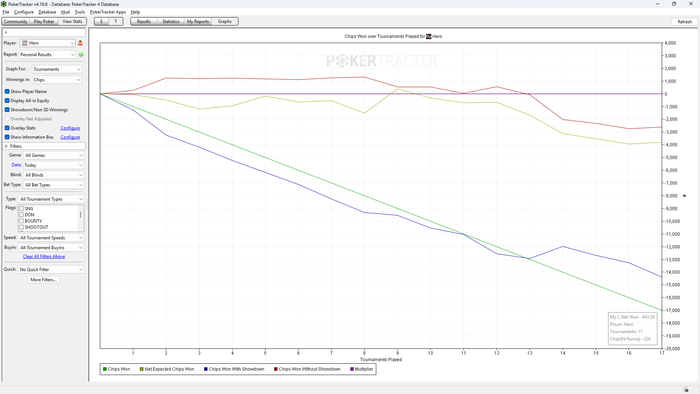This screenshot has height=394, width=700.
Task: Click the PokerTracker app icon in title bar
Action: [x=4, y=4]
